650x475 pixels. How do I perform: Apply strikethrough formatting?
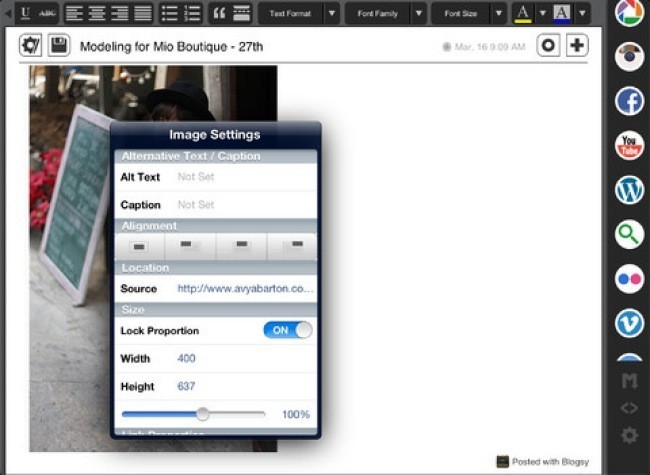click(47, 13)
